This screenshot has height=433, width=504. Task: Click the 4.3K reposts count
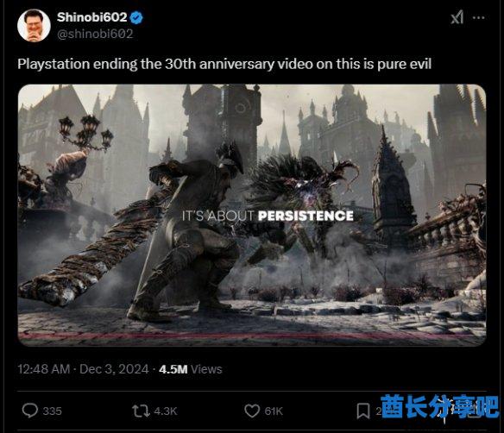click(x=166, y=411)
